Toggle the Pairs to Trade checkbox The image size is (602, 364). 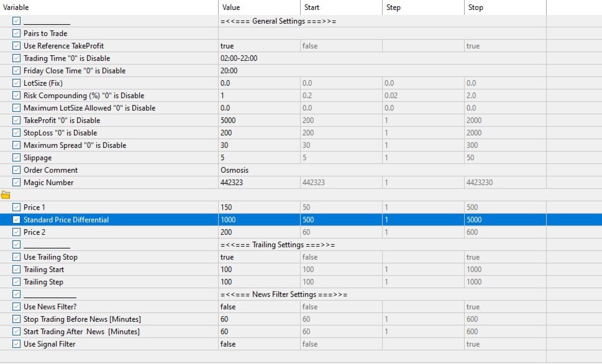click(16, 34)
